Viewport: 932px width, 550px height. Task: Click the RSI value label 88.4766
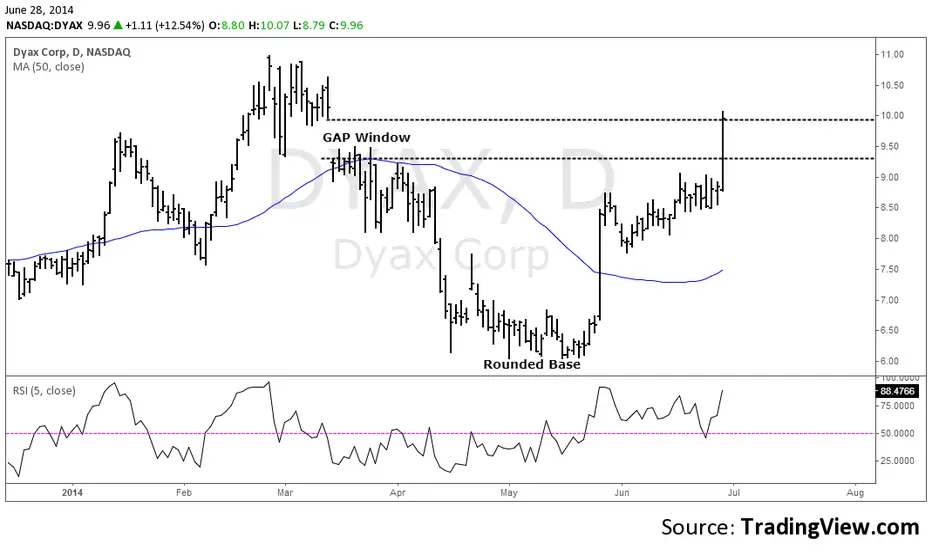pos(898,391)
